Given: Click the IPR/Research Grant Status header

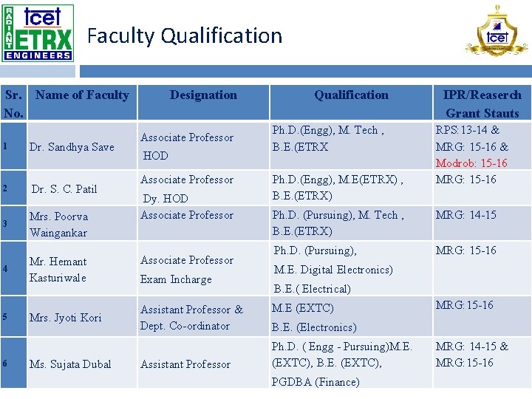Looking at the screenshot, I should click(x=482, y=103).
